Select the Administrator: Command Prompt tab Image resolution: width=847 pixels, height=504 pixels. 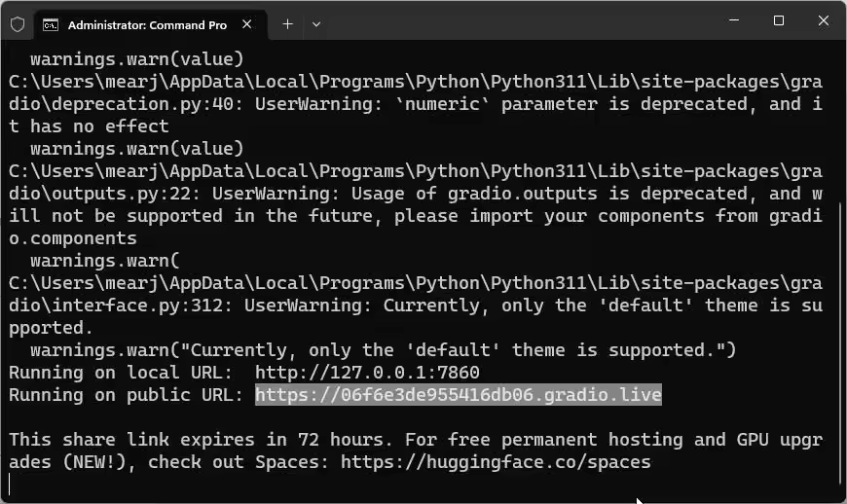tap(151, 25)
